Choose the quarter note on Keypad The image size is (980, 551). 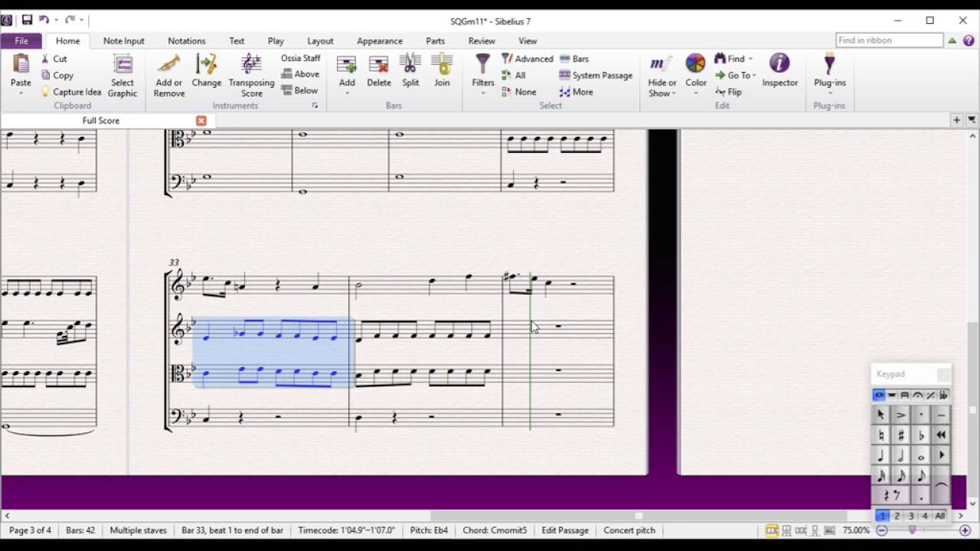point(880,455)
